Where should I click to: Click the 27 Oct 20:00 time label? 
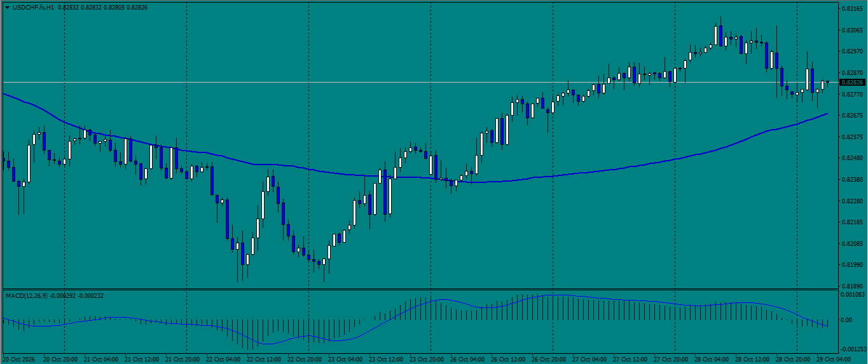pyautogui.click(x=671, y=359)
